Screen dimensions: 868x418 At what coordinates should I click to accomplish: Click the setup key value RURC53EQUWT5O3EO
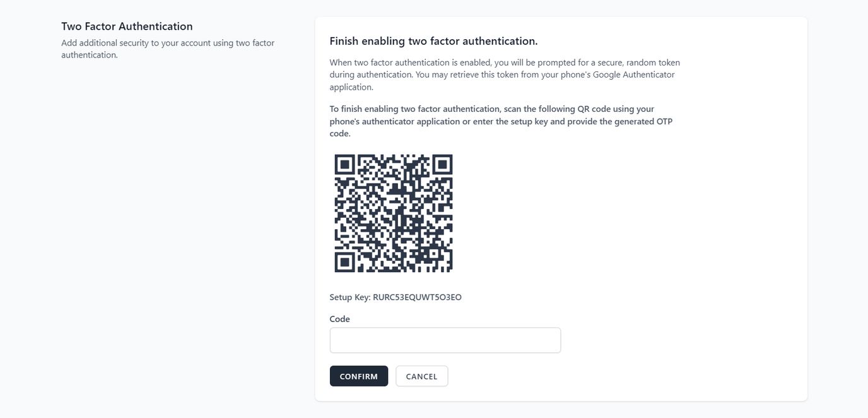(x=417, y=297)
